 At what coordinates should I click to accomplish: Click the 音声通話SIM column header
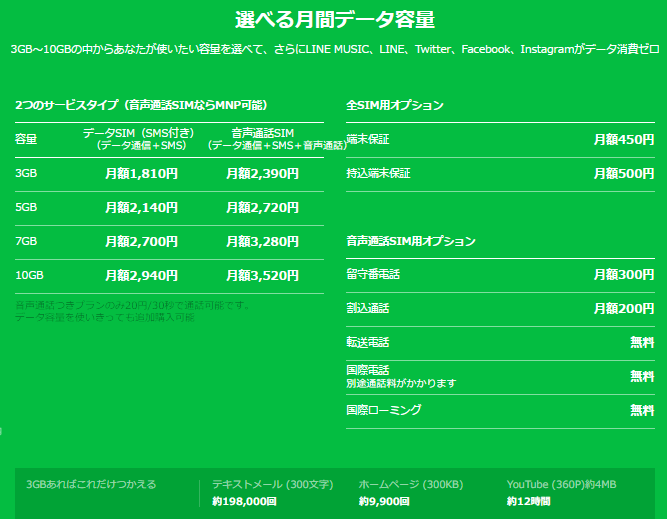tap(277, 139)
